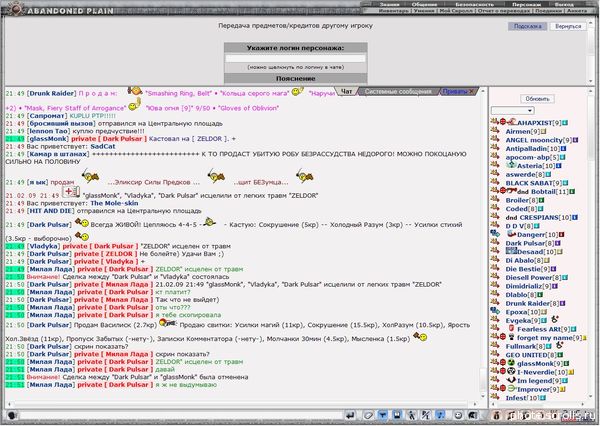Click the blue status icon beside Epoxa
This screenshot has height=426, width=600.
coord(495,311)
